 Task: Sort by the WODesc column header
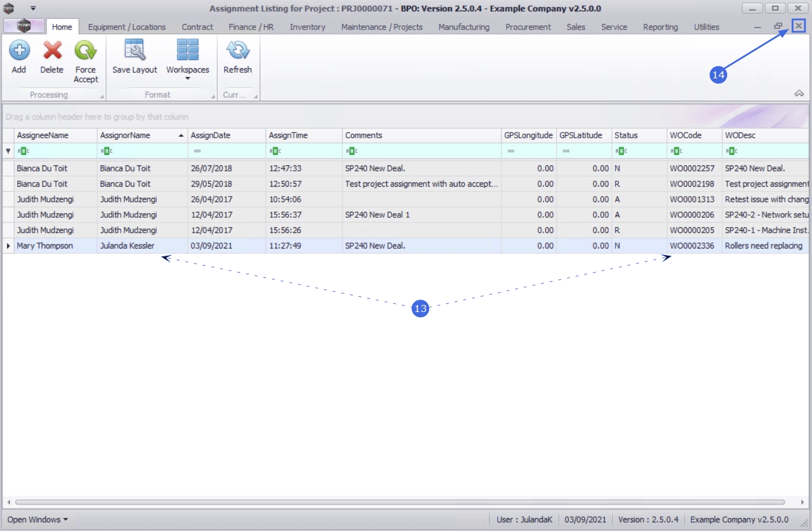point(765,135)
